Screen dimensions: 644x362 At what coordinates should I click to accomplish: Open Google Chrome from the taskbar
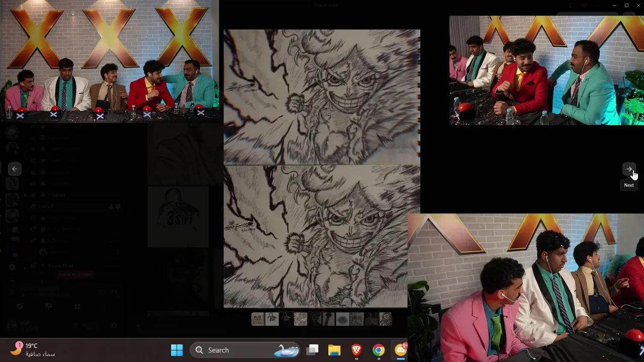(x=378, y=350)
